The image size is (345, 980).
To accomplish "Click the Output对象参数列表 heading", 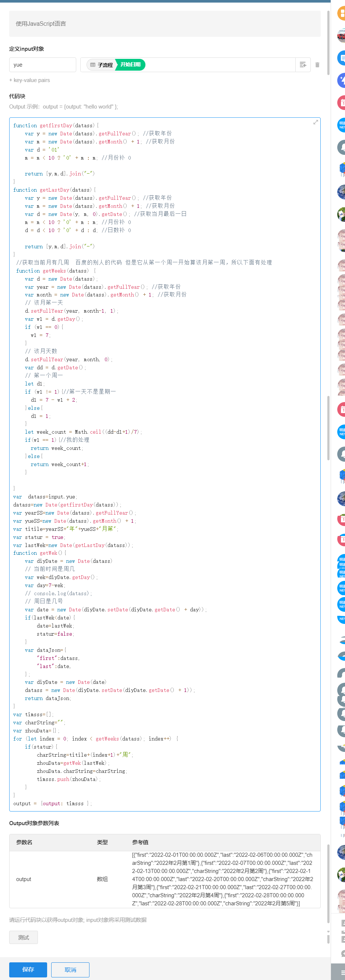I will [x=34, y=823].
